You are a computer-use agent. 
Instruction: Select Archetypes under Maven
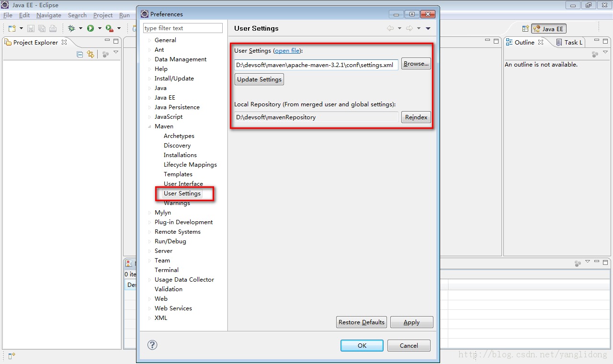click(x=179, y=136)
